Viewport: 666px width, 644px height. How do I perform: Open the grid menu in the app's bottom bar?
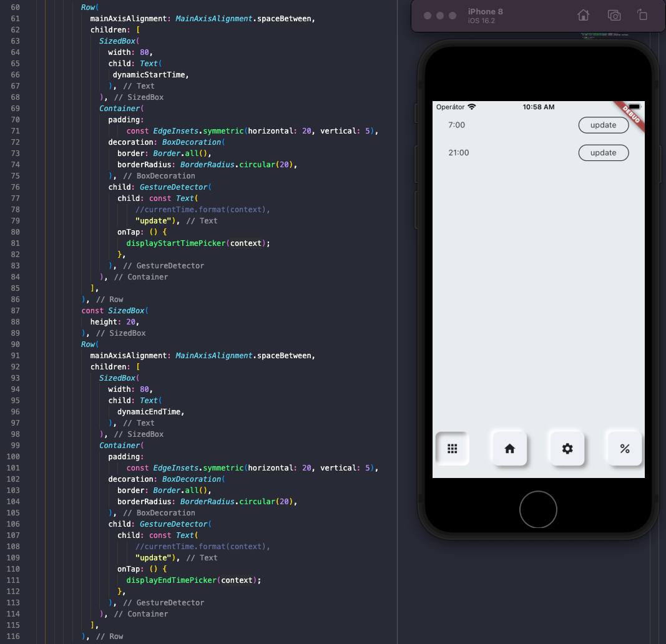tap(451, 448)
